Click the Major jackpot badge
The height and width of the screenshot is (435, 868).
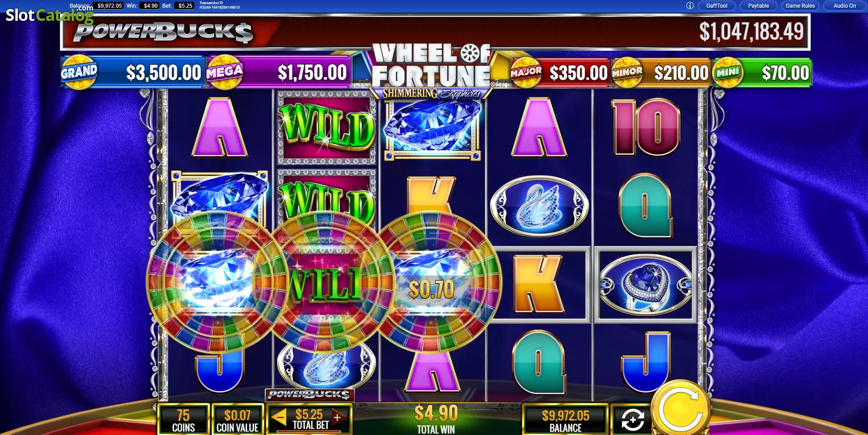click(526, 72)
